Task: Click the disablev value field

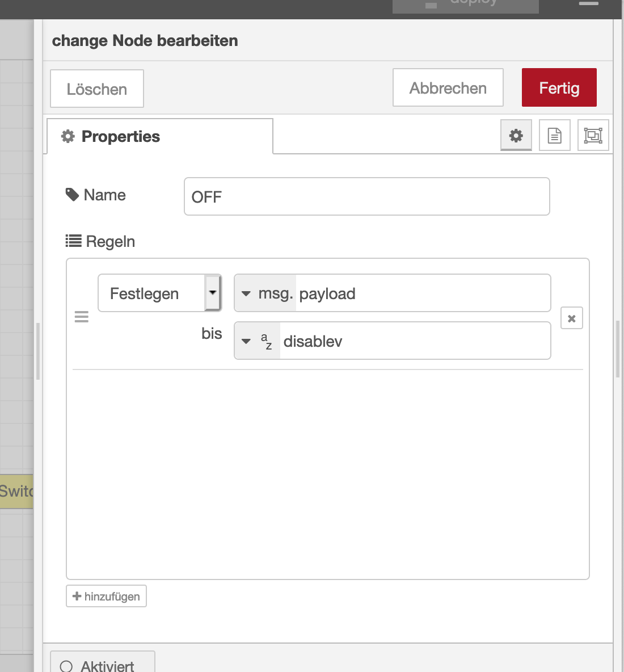Action: click(x=414, y=341)
